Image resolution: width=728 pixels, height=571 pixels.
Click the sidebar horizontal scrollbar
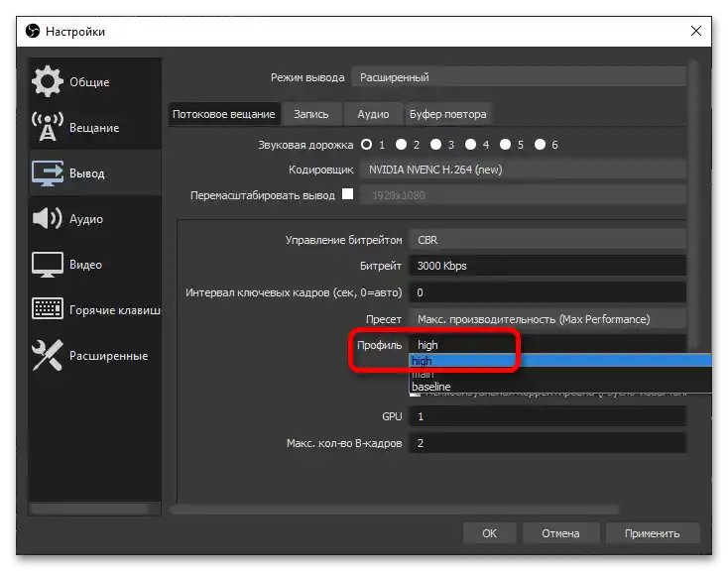coord(89,509)
